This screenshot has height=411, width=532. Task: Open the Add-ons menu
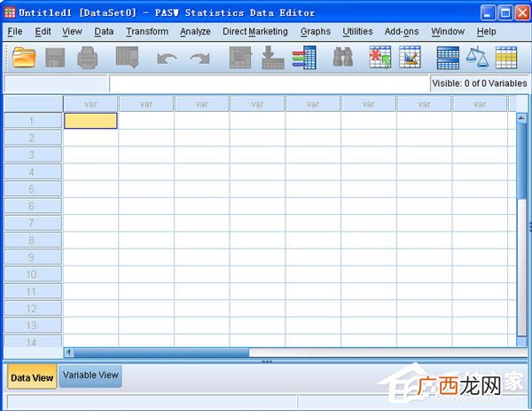402,32
